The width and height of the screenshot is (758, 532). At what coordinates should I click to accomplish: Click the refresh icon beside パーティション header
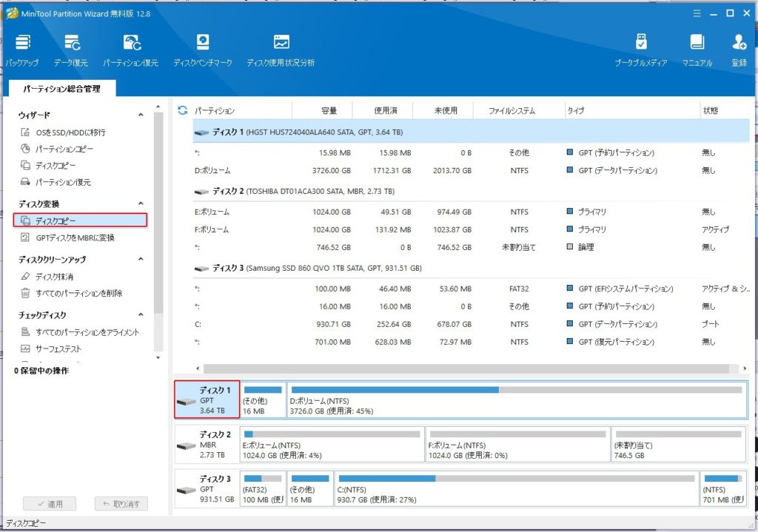pyautogui.click(x=183, y=110)
